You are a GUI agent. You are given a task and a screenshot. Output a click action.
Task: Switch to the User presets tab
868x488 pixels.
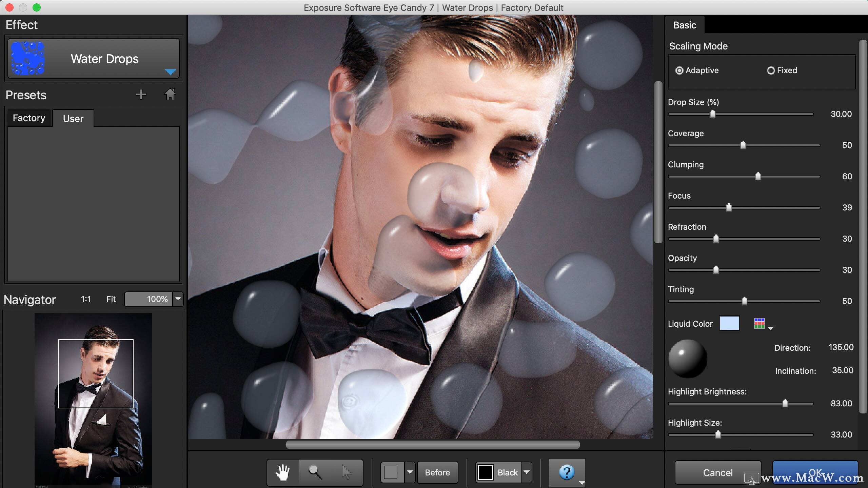coord(73,119)
